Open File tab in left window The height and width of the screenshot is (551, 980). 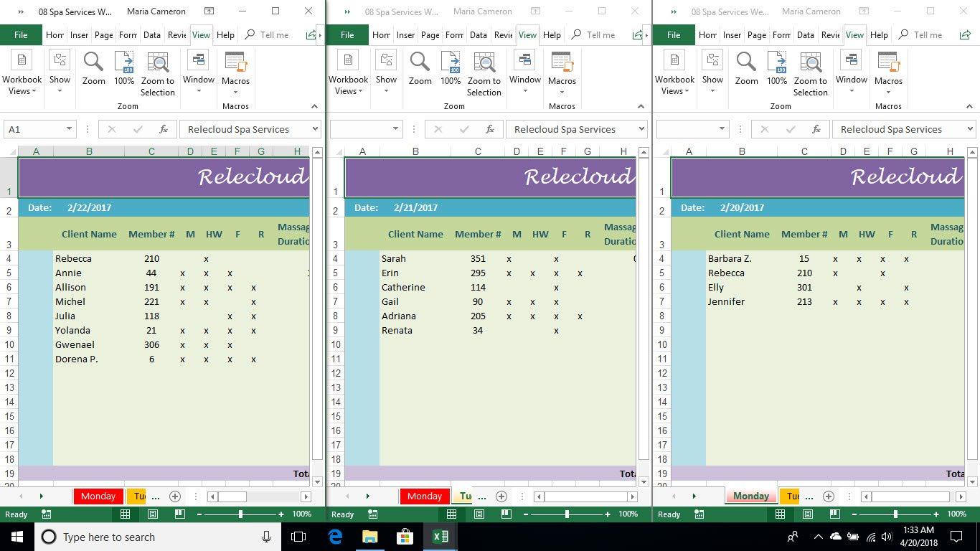click(x=21, y=34)
